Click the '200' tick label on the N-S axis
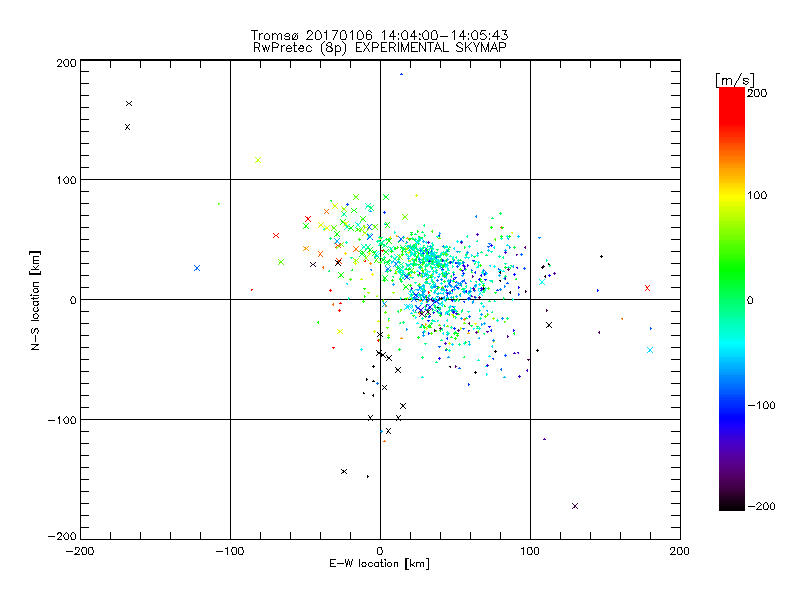800x600 pixels. click(66, 63)
